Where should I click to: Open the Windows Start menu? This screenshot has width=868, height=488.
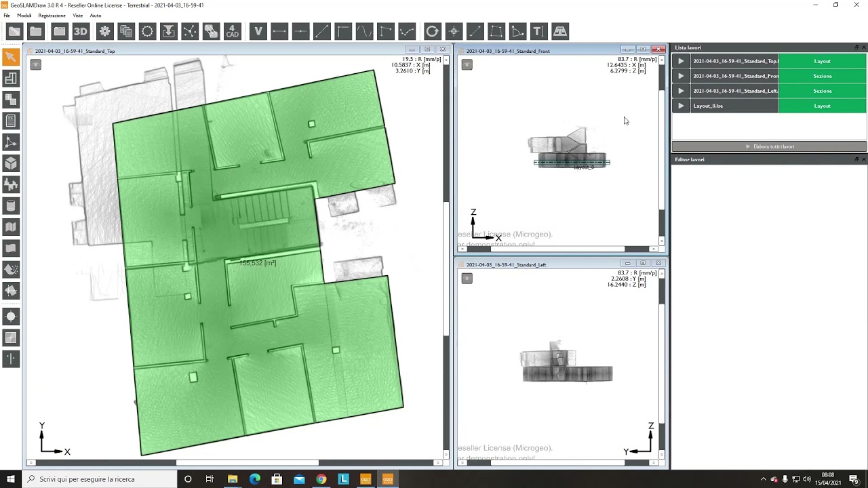pyautogui.click(x=11, y=479)
